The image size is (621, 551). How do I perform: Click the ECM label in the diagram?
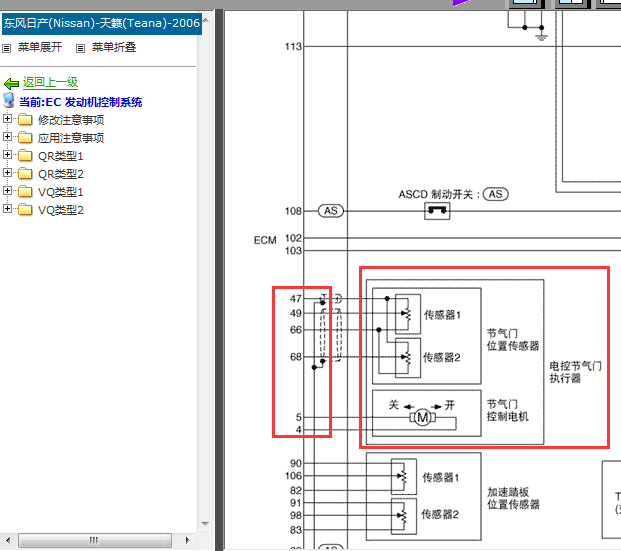(265, 240)
